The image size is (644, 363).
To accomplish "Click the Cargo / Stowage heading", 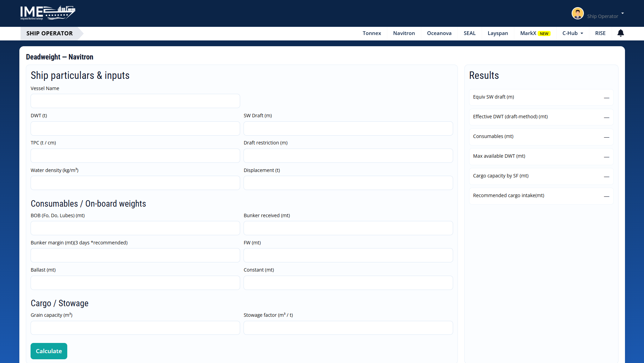I will [59, 303].
